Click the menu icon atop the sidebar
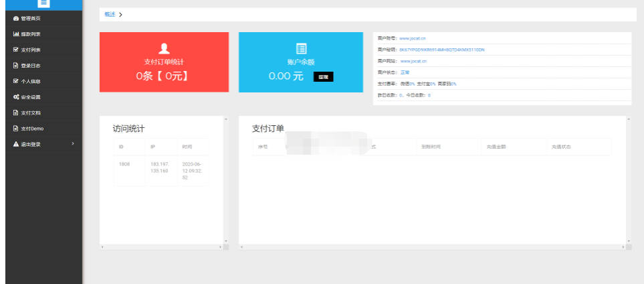 point(43,3)
